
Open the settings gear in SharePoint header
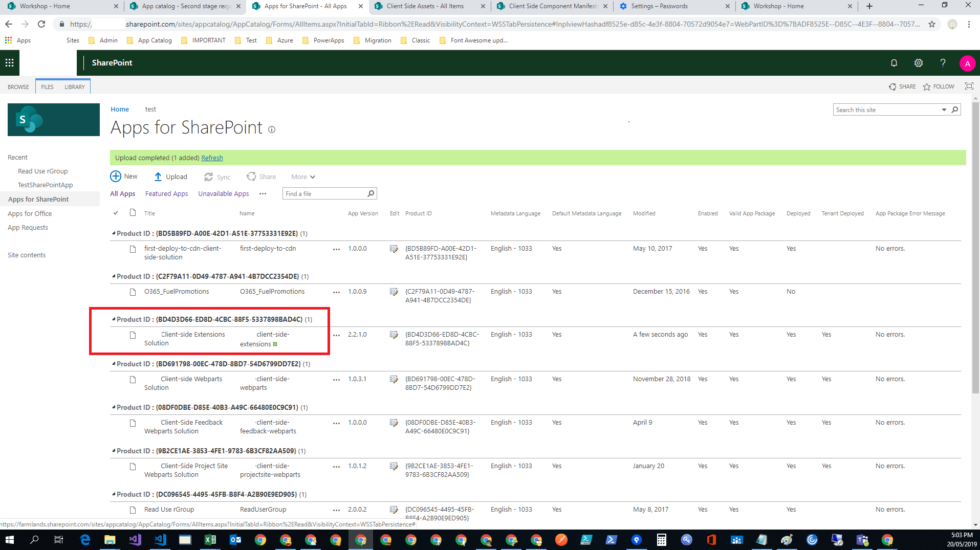[x=919, y=62]
